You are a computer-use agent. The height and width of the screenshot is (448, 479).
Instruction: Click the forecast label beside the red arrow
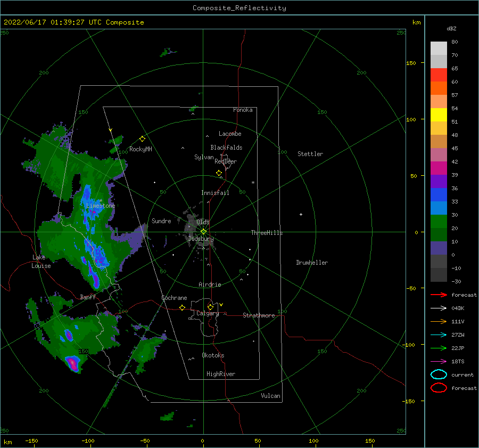coord(464,295)
